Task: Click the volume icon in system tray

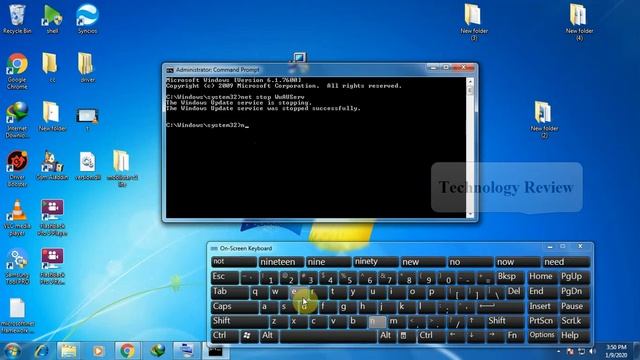Action: (x=592, y=351)
